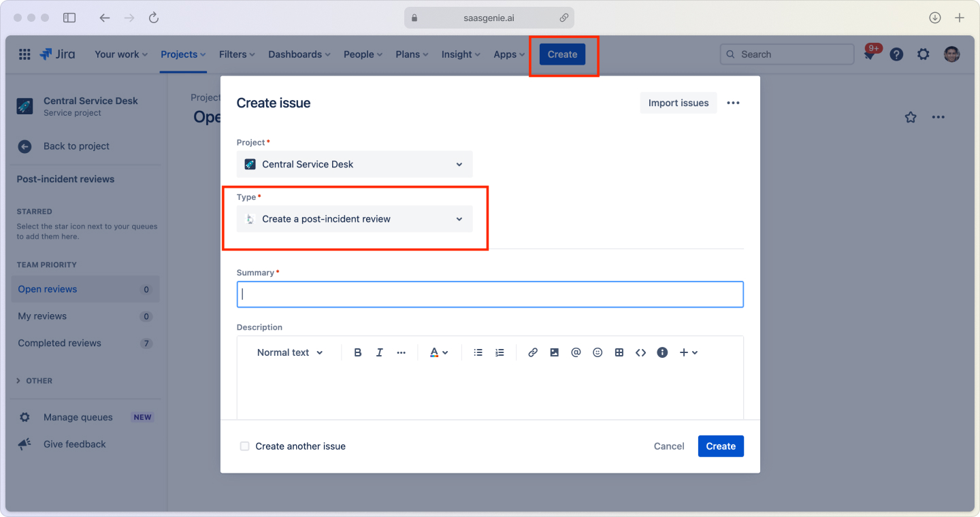Click the Central Service Desk rocket icon
The image size is (980, 517).
[x=24, y=106]
